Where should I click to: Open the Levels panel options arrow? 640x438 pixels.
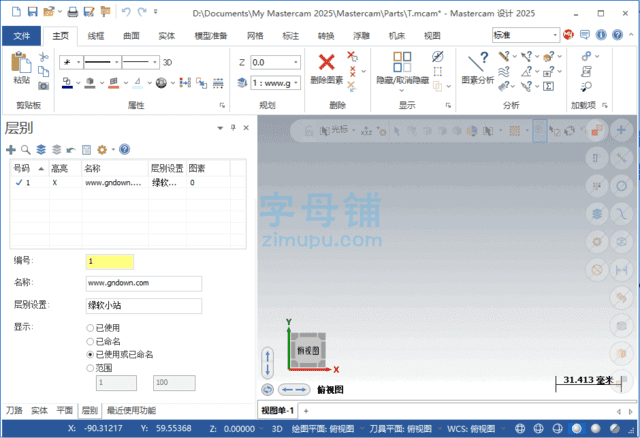[x=220, y=128]
